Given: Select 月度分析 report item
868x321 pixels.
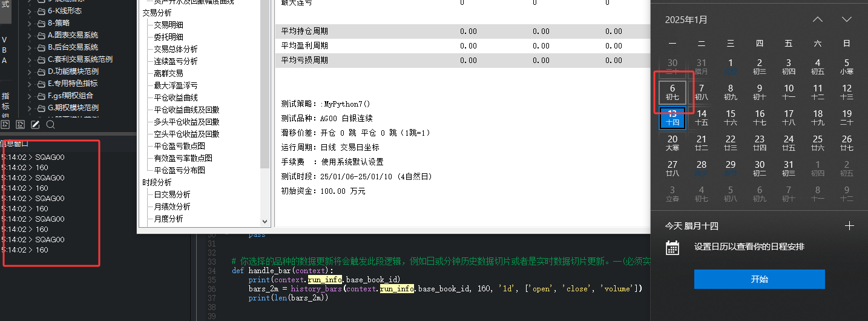Looking at the screenshot, I should pos(168,219).
